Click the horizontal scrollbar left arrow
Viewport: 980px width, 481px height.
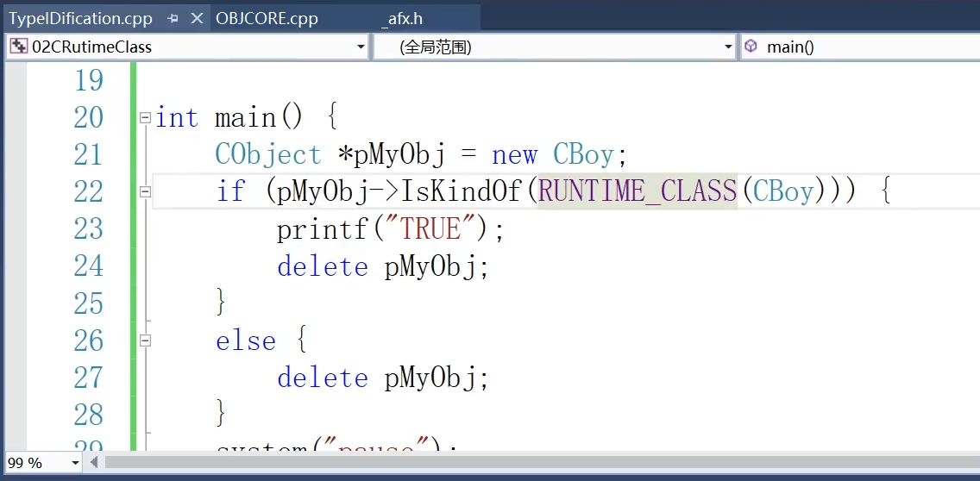94,463
